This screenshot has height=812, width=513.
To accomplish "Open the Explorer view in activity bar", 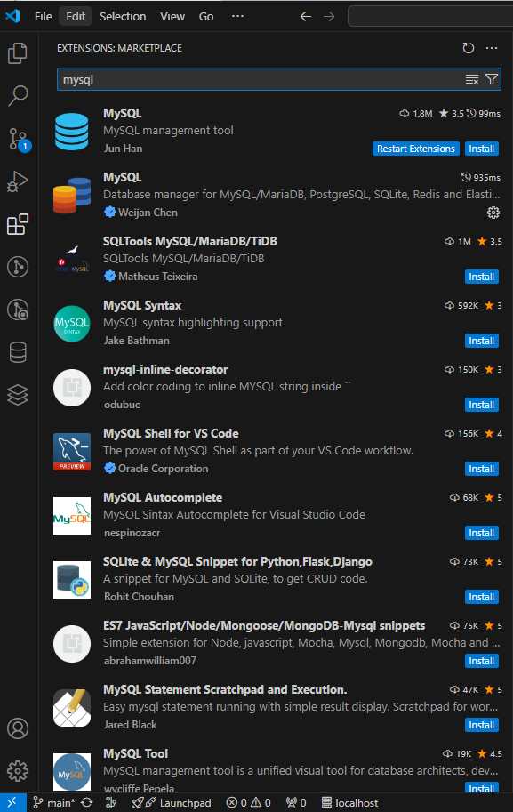I will tap(18, 52).
